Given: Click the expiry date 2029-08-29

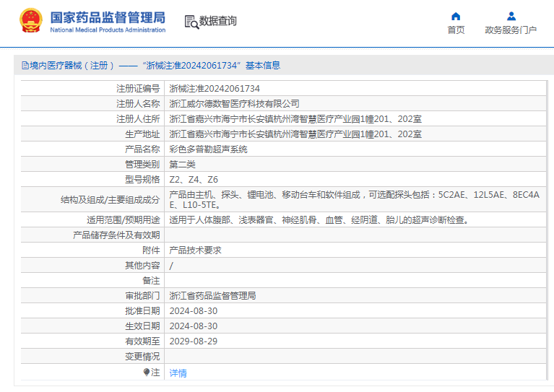Looking at the screenshot, I should point(193,341).
